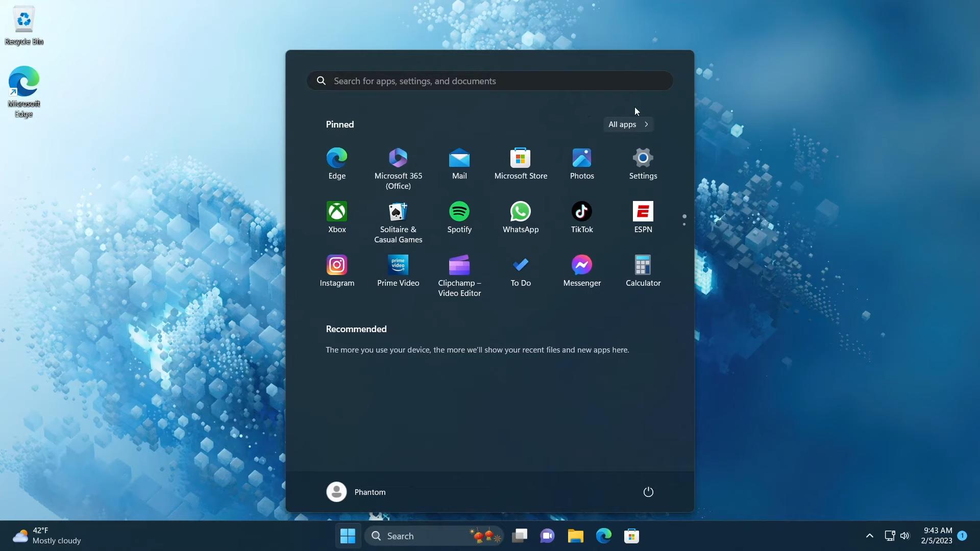Open Microsoft Store from the pinned apps

pyautogui.click(x=521, y=164)
